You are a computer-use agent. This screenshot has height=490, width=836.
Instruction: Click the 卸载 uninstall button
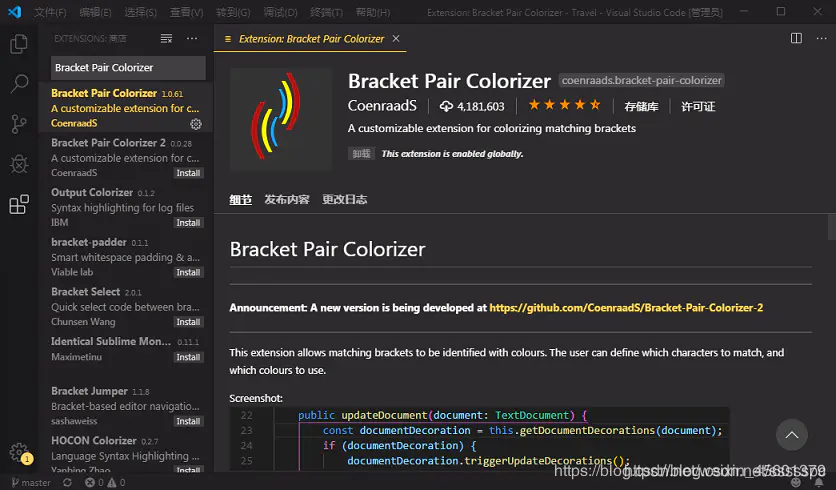[x=361, y=154]
